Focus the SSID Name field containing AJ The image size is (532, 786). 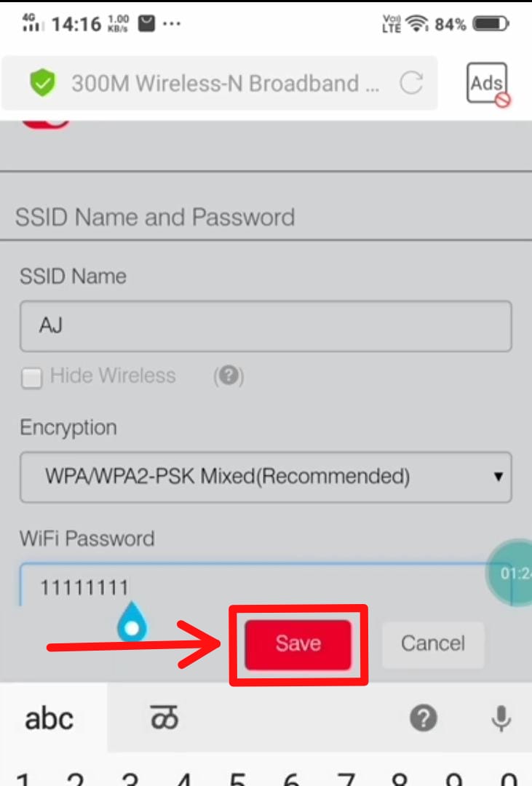[x=266, y=326]
